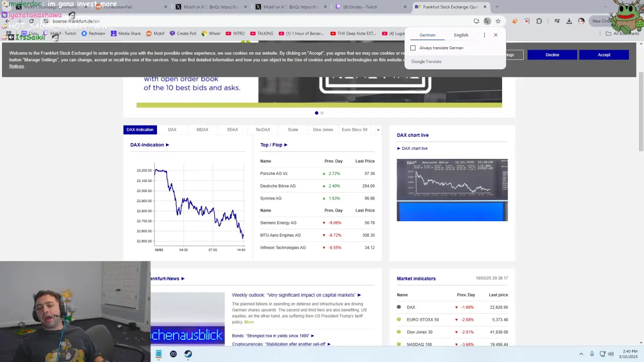Go to the first carousel slide dot
The image size is (644, 362).
coord(316,113)
